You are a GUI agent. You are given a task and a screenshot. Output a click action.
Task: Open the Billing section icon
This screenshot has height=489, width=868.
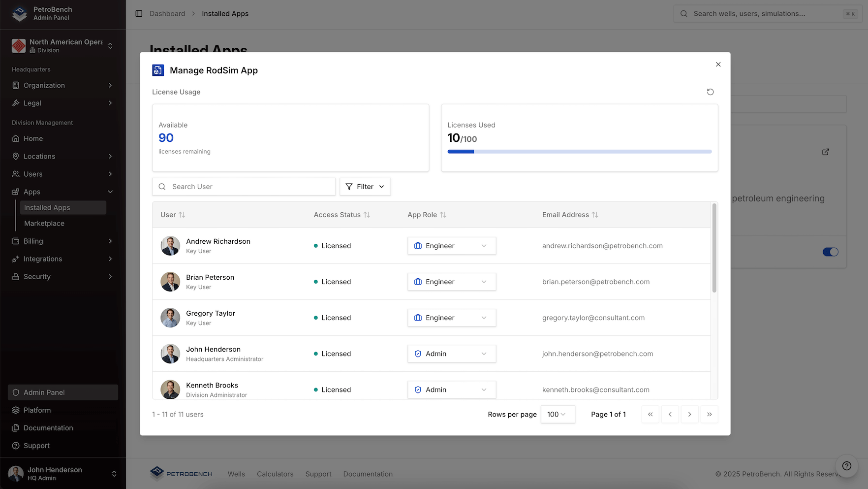pos(16,241)
